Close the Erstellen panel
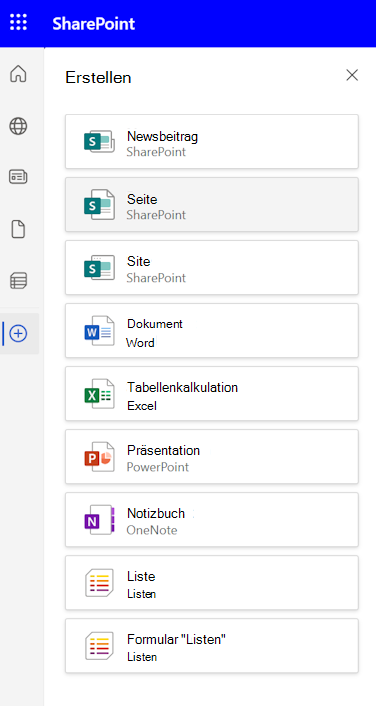 coord(352,75)
